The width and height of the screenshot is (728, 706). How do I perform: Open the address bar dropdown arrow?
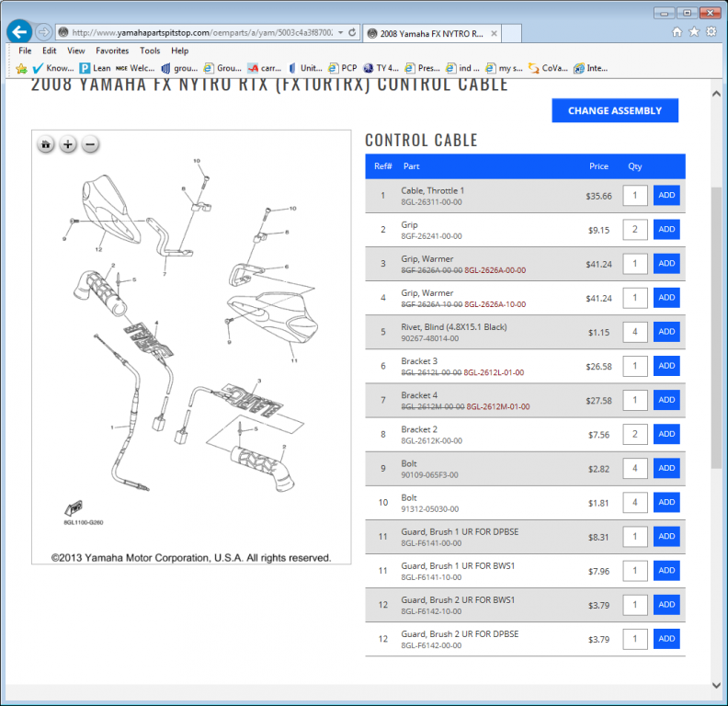point(341,32)
